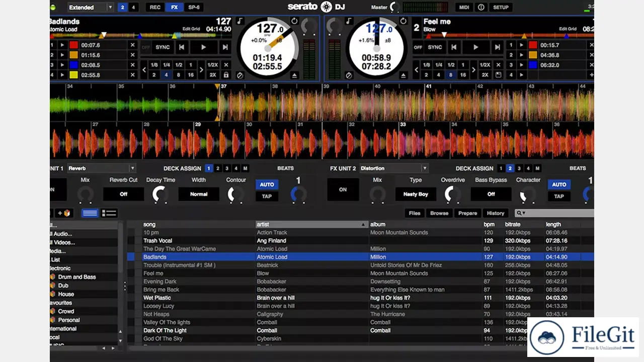Image resolution: width=644 pixels, height=362 pixels.
Task: Open the search options magnifier dropdown
Action: tap(521, 213)
